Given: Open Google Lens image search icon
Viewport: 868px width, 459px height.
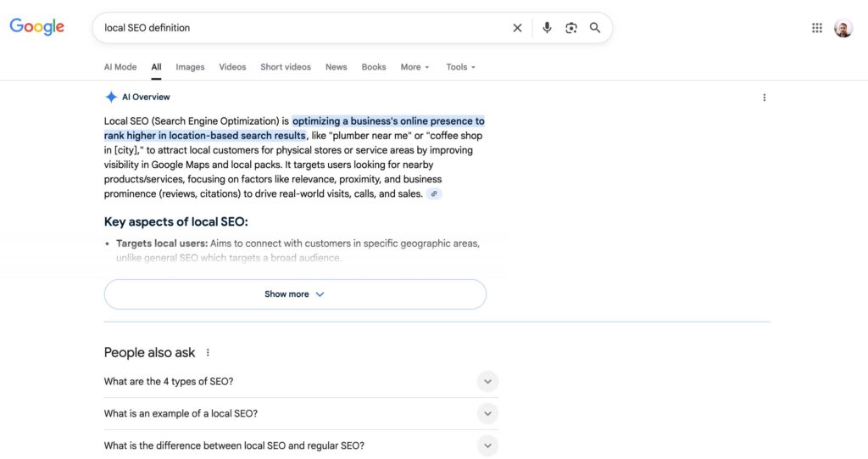Looking at the screenshot, I should tap(570, 28).
